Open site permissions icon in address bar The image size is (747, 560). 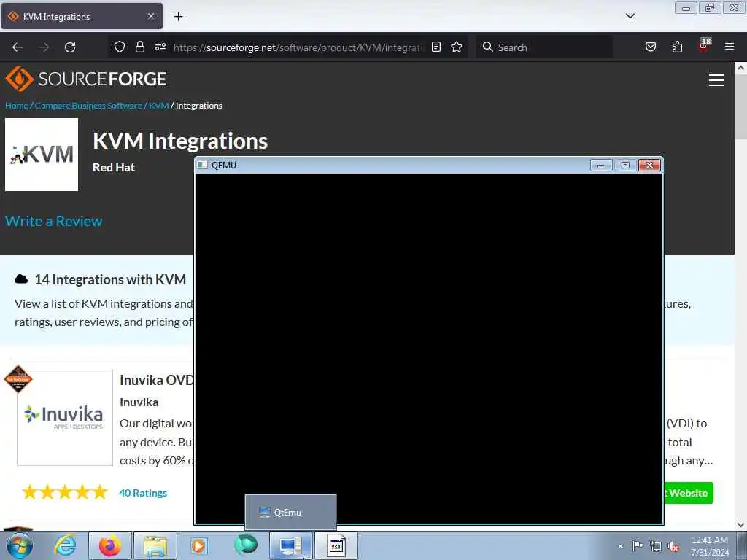point(160,47)
